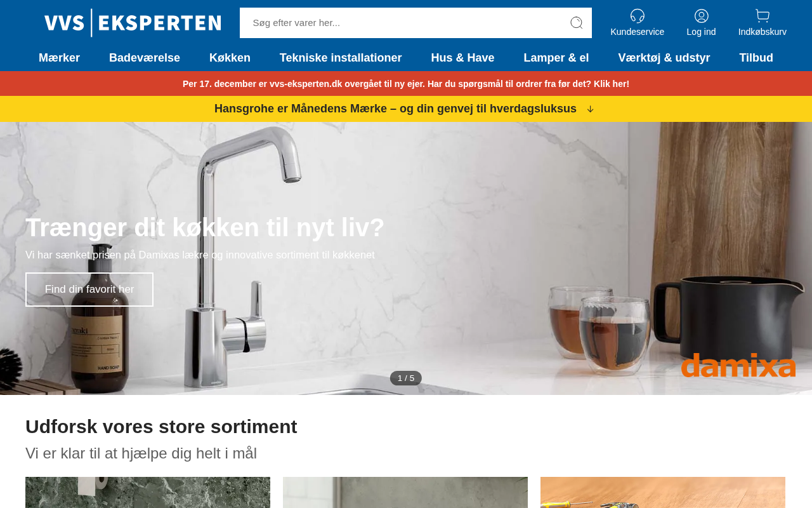
Task: Click the Hansgrohe Månedens Mærke banner
Action: tap(395, 109)
